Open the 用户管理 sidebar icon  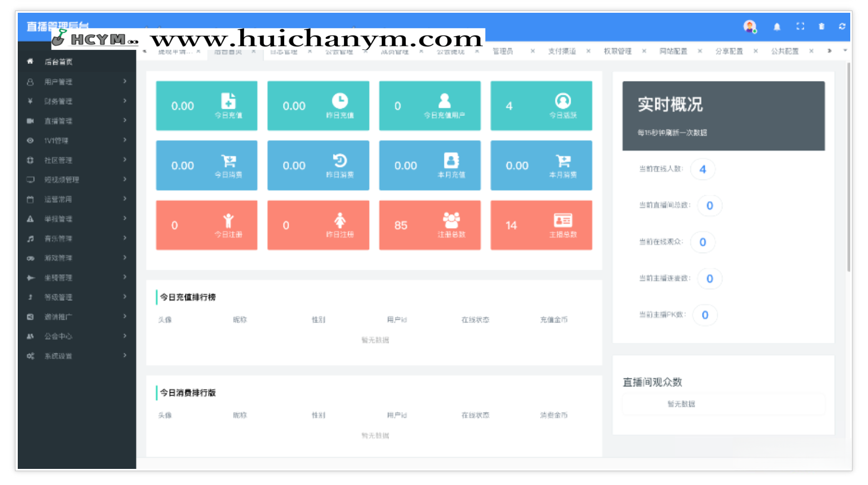31,82
